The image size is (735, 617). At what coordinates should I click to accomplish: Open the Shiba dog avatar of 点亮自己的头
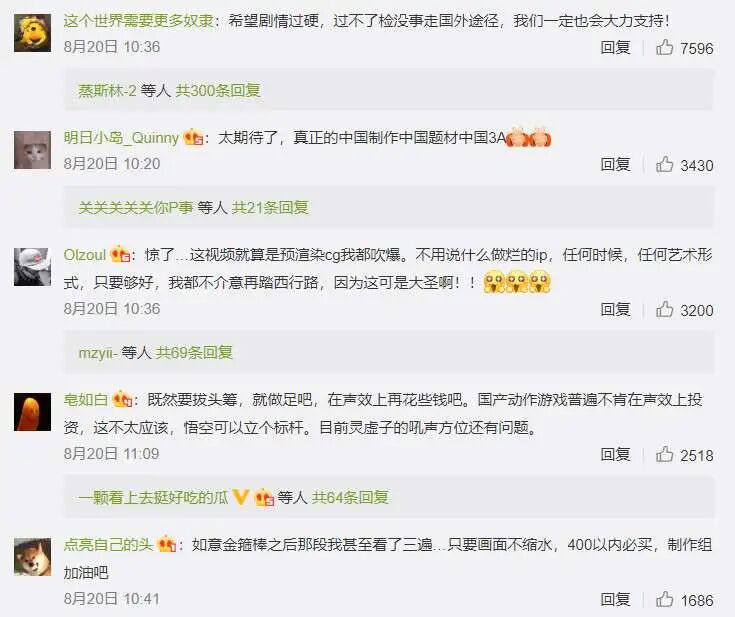click(32, 557)
